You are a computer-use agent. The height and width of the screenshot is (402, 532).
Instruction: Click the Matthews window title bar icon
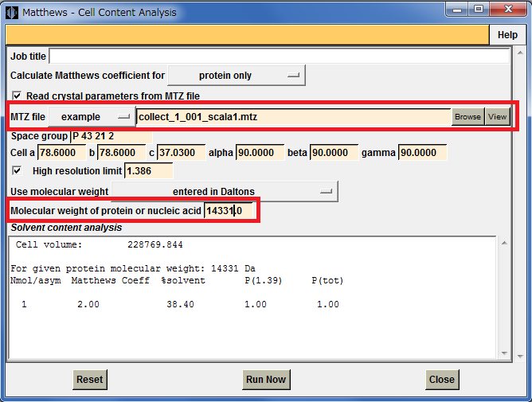[11, 12]
